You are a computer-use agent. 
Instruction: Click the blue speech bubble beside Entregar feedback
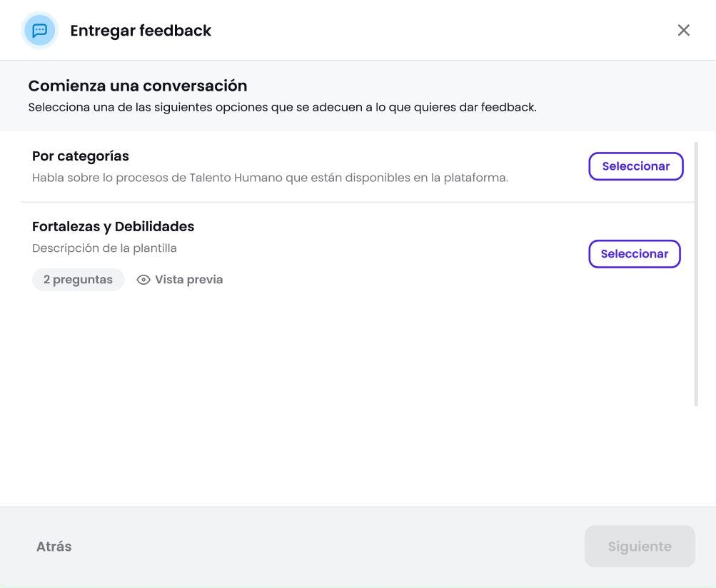click(x=39, y=29)
